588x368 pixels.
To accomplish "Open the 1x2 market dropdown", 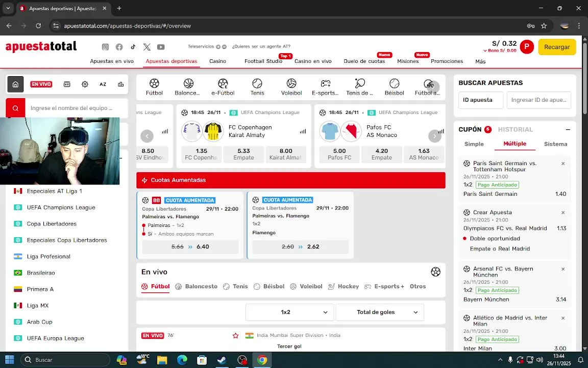I will coord(289,312).
